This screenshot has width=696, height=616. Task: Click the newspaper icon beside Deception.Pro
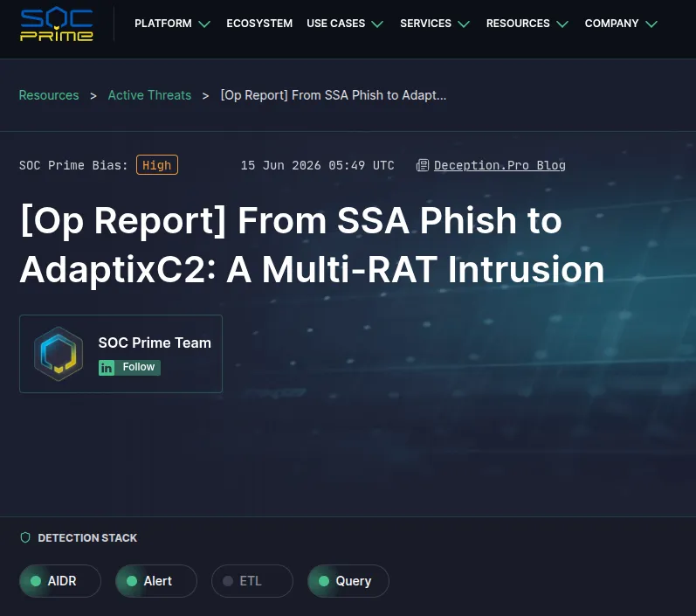click(423, 165)
